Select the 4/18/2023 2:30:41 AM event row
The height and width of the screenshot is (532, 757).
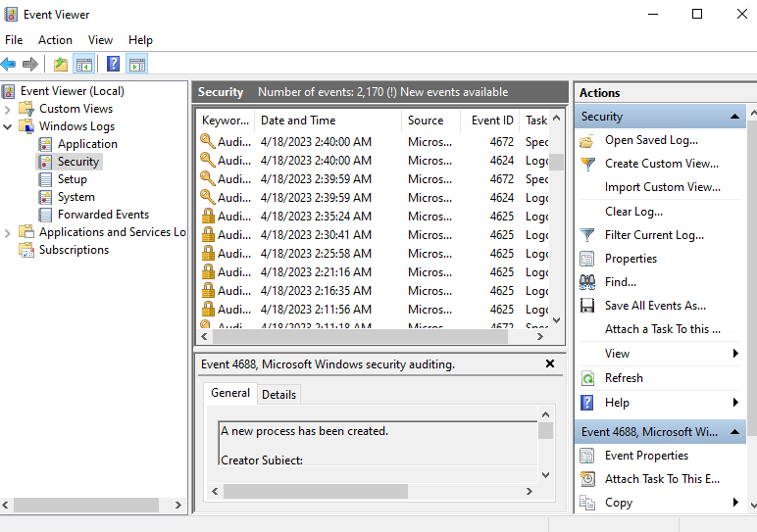pos(374,235)
